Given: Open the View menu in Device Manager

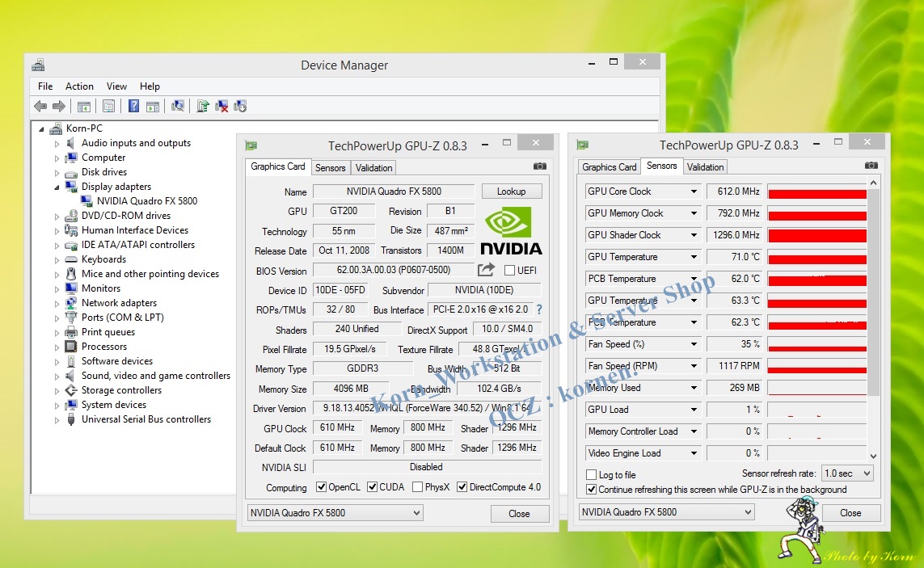Looking at the screenshot, I should pos(116,86).
